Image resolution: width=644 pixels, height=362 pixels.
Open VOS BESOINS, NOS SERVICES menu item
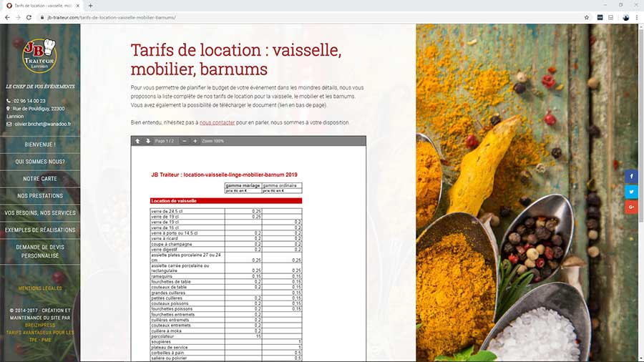pos(40,213)
